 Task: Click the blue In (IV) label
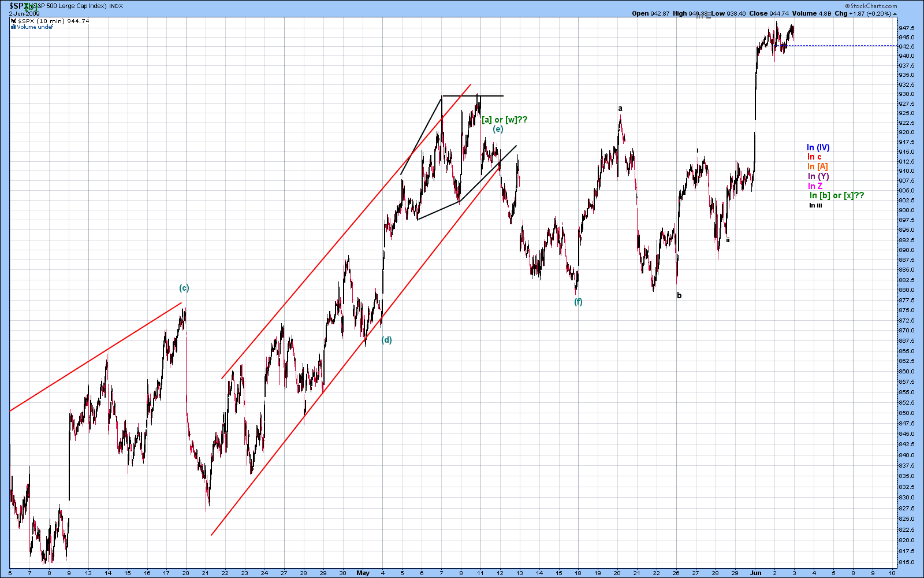pos(818,147)
